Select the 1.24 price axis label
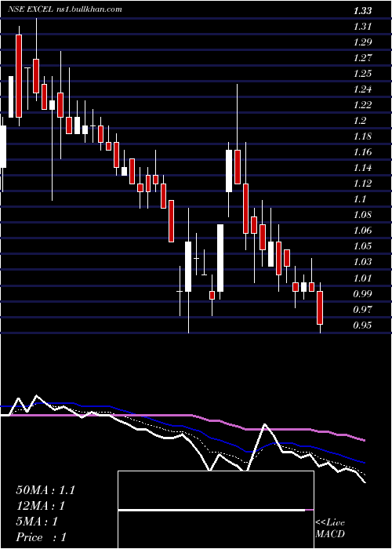Viewport: 392px width, 549px height. (362, 89)
